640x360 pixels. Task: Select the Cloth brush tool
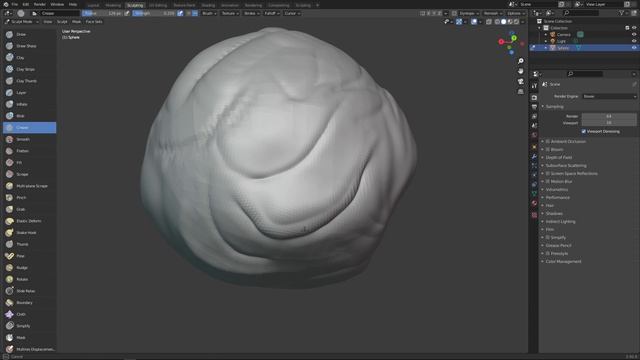point(29,314)
